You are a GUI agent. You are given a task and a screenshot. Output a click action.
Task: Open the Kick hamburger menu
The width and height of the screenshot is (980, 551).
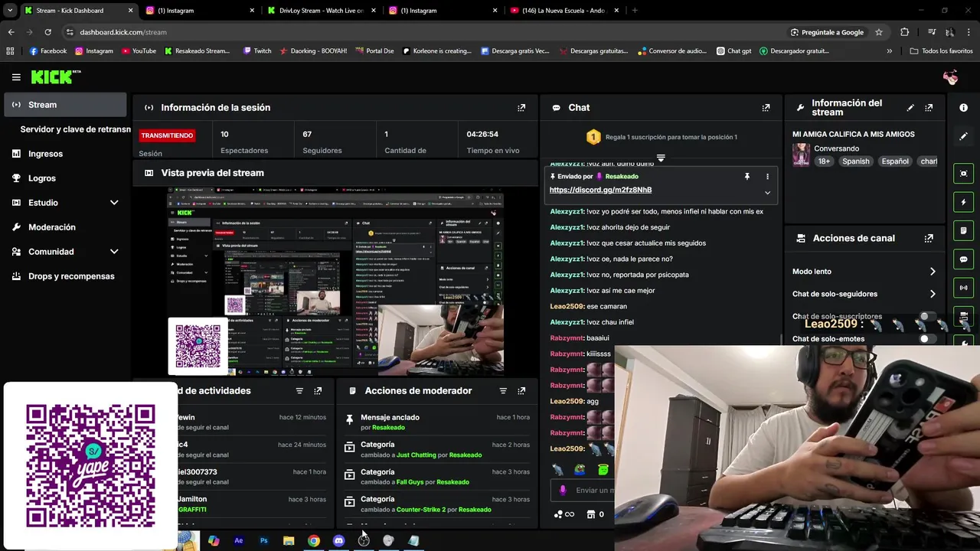coord(16,77)
